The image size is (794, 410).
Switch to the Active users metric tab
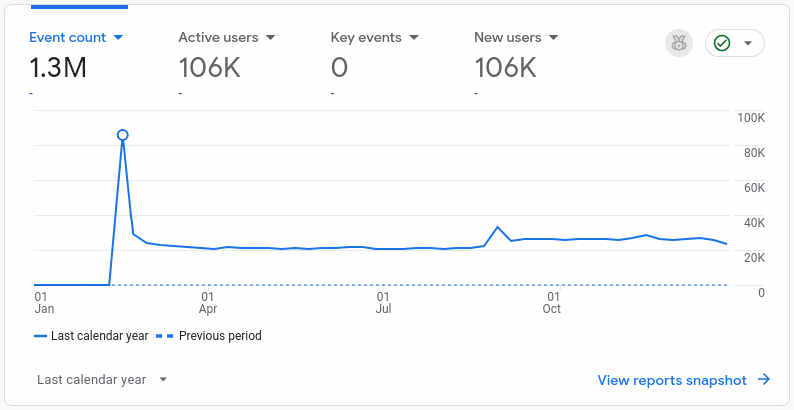pos(218,38)
